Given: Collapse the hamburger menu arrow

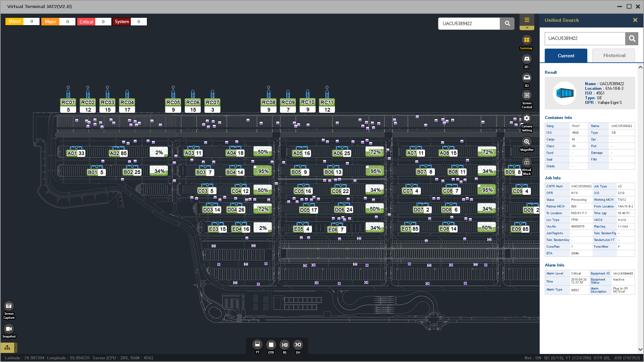Looking at the screenshot, I should [527, 28].
